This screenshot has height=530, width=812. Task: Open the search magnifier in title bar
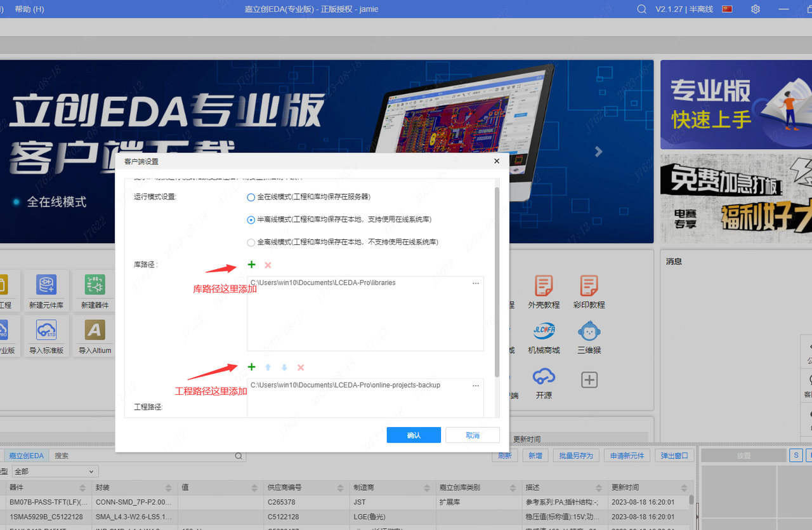point(642,9)
